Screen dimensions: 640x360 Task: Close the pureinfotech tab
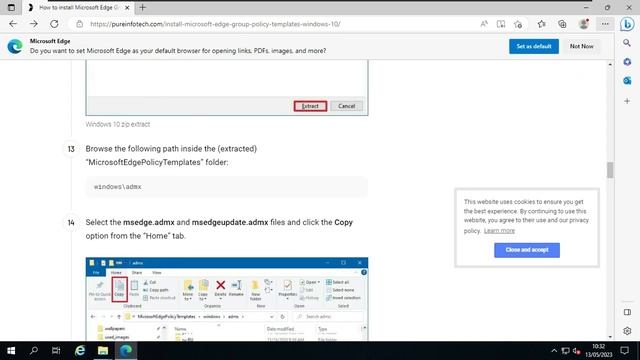[127, 7]
